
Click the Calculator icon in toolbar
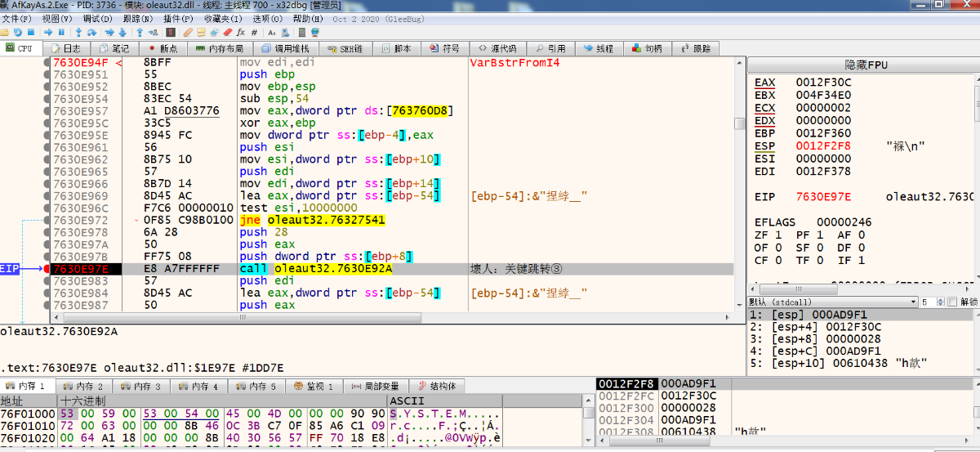302,33
